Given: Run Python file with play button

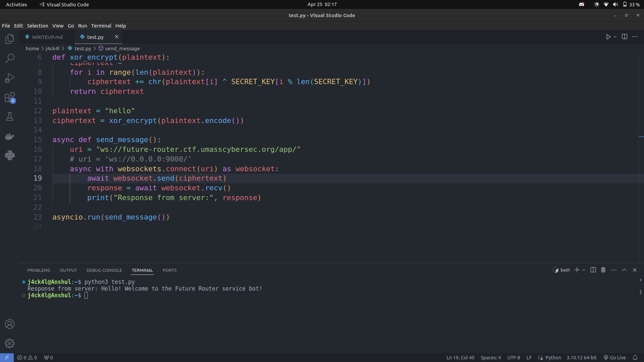Looking at the screenshot, I should click(608, 37).
